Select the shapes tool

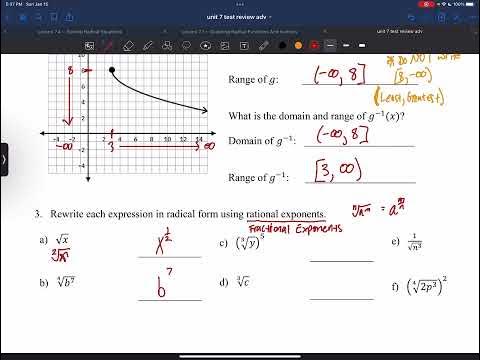(x=167, y=46)
